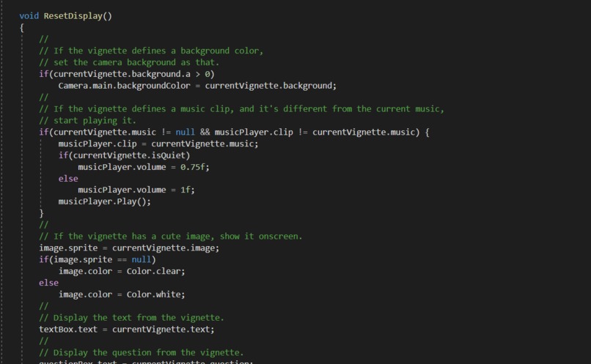Click the 'Camera.main.backgroundColor' assignment line

[197, 86]
